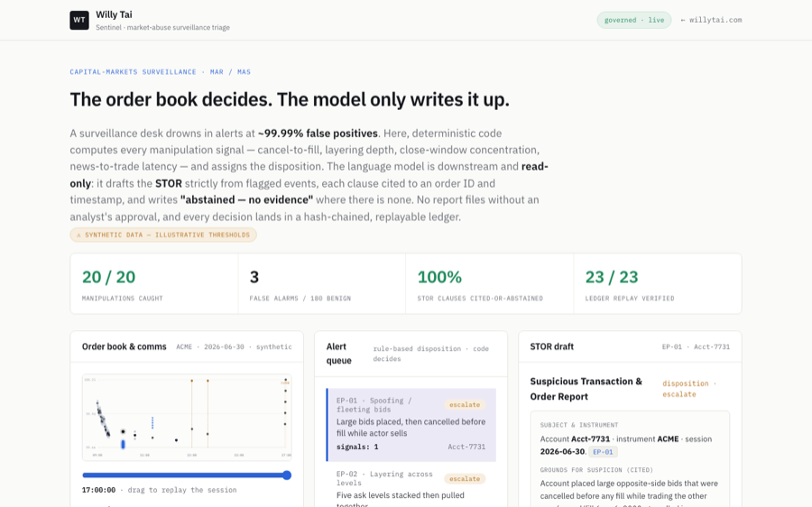
Task: Select the EP-01 Spoofing alert card
Action: click(411, 425)
